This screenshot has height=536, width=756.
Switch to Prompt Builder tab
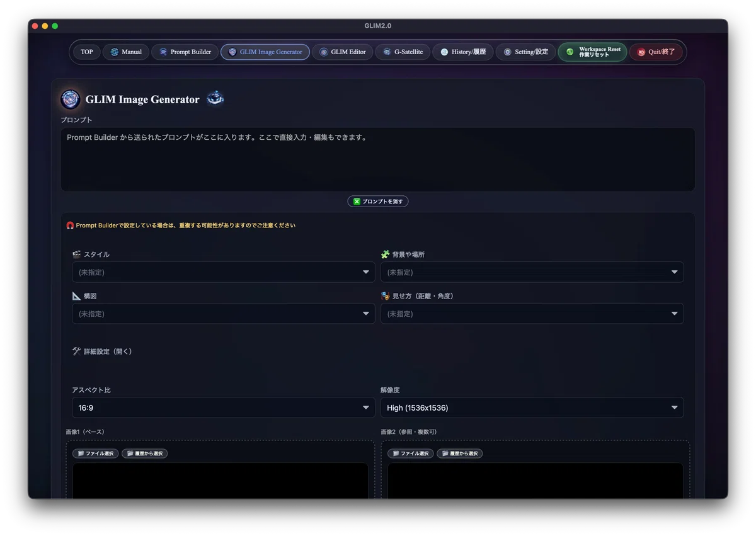185,52
